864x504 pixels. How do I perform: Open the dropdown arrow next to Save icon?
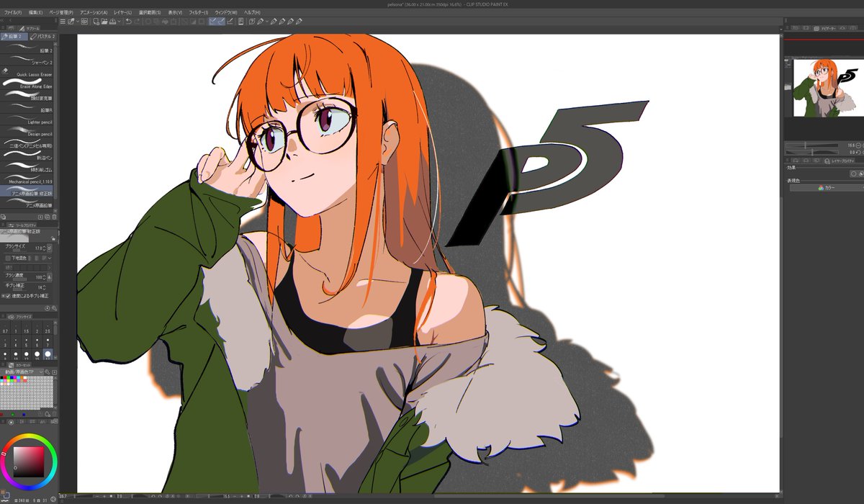120,22
